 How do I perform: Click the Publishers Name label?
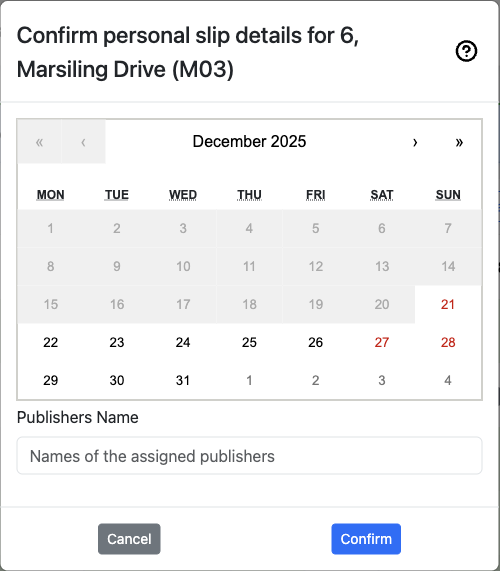coord(78,417)
